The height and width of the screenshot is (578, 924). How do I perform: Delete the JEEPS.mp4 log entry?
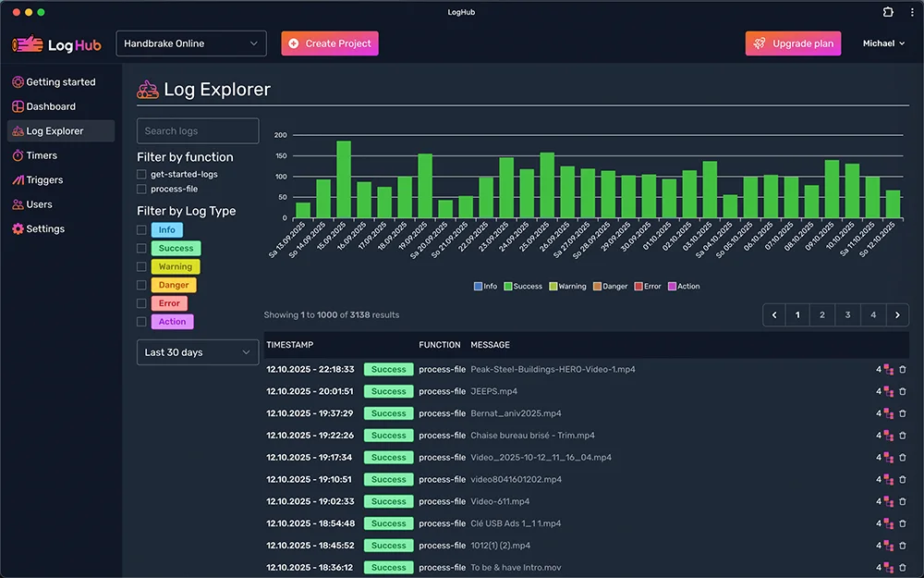903,391
